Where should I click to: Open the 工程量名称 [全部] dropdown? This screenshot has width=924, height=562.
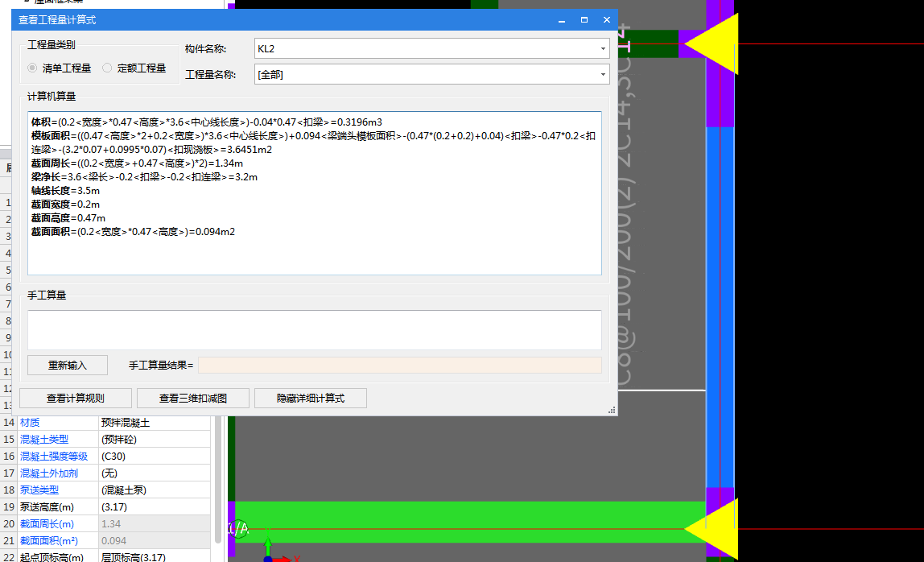click(x=602, y=74)
